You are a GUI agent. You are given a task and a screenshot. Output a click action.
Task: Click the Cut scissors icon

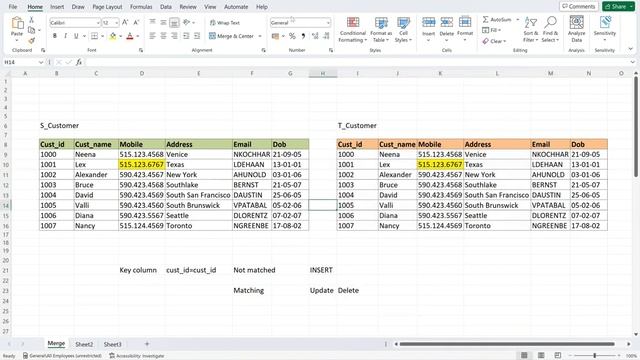click(31, 20)
